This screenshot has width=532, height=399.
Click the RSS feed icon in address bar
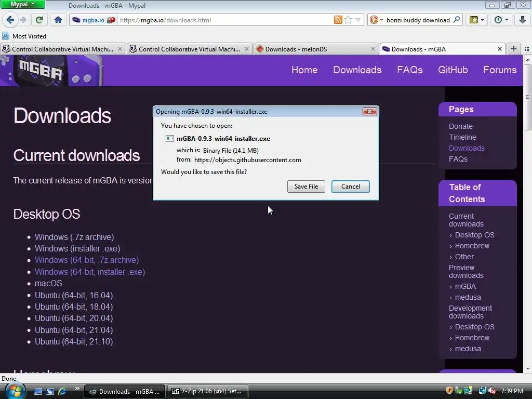tap(338, 20)
